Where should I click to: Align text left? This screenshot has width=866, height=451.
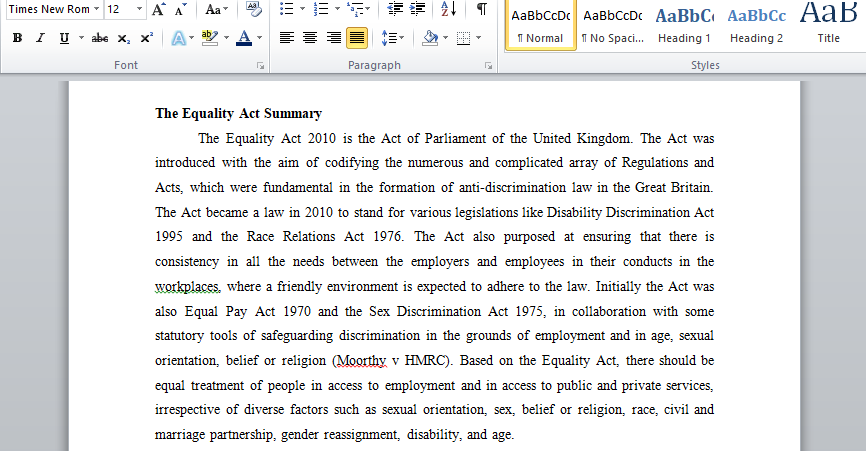286,38
